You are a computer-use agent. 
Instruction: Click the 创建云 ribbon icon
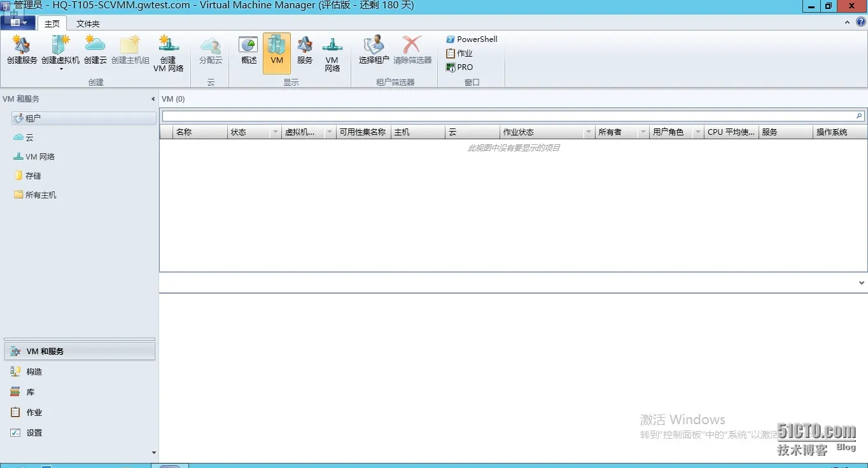click(x=95, y=50)
